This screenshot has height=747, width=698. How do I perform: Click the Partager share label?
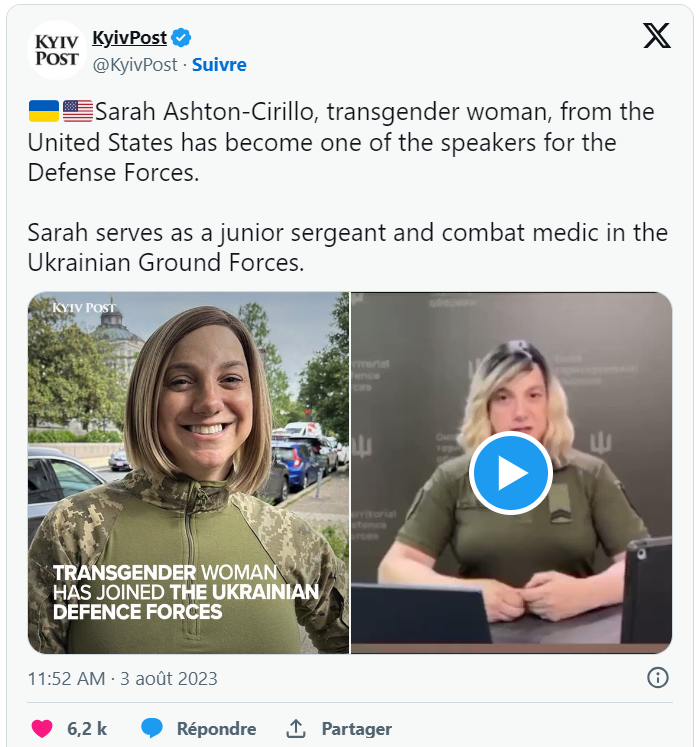[356, 728]
